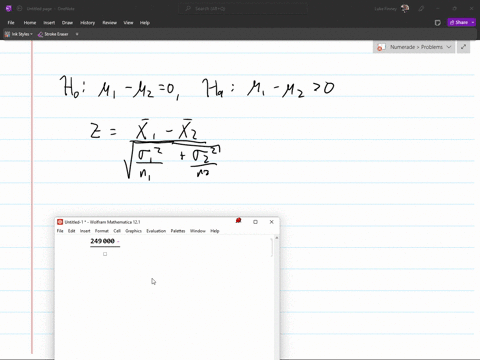Click the OneNote app logo icon
The image size is (480, 360).
9,9
